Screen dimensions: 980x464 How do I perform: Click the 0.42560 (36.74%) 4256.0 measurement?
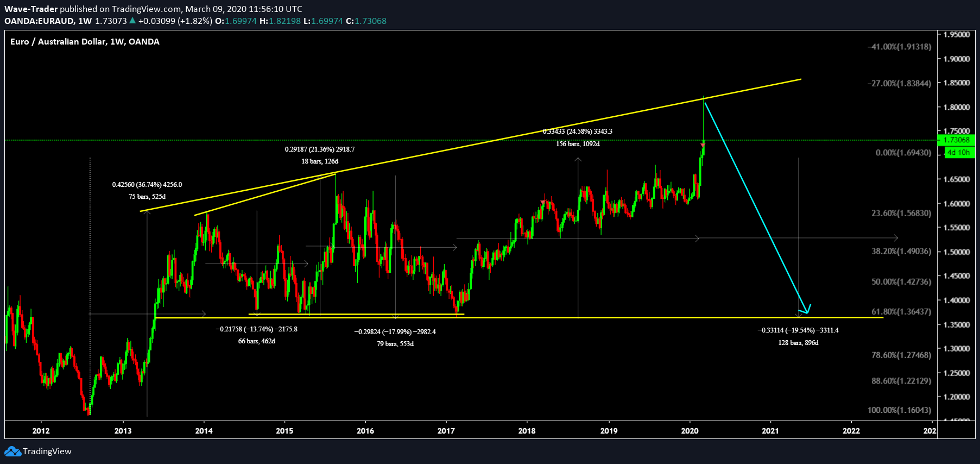(147, 185)
